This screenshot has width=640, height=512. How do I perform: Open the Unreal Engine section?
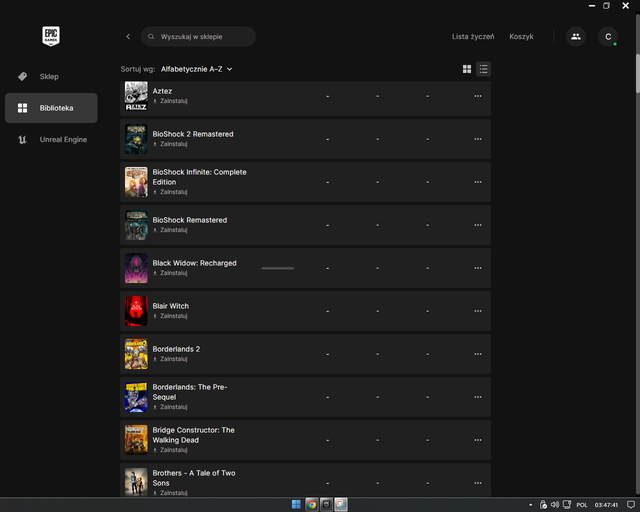pyautogui.click(x=51, y=140)
